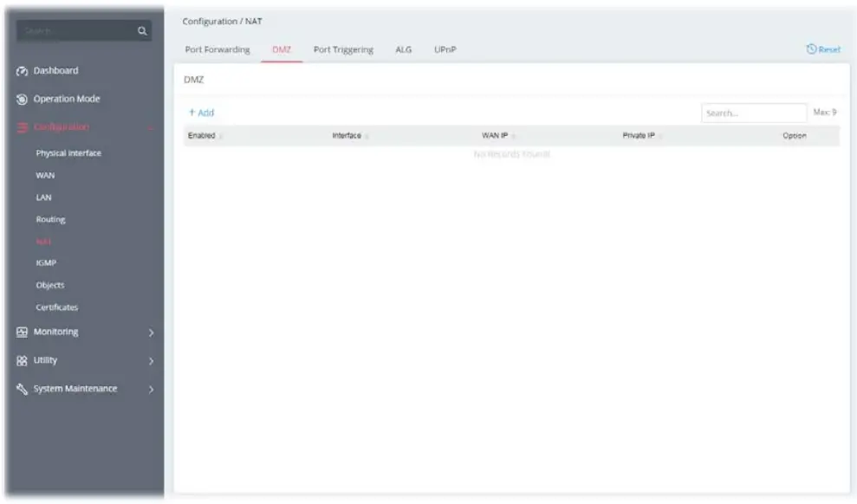
Task: Sort by the Private IP column arrows
Action: 660,136
